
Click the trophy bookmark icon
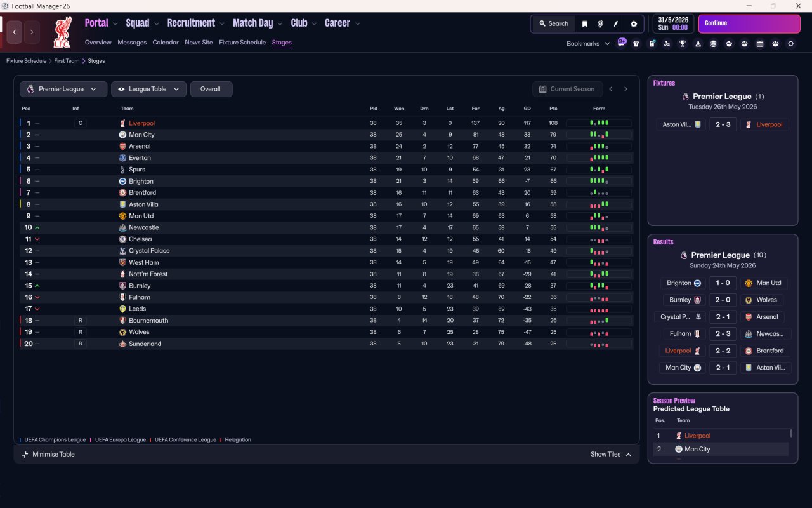click(x=683, y=44)
